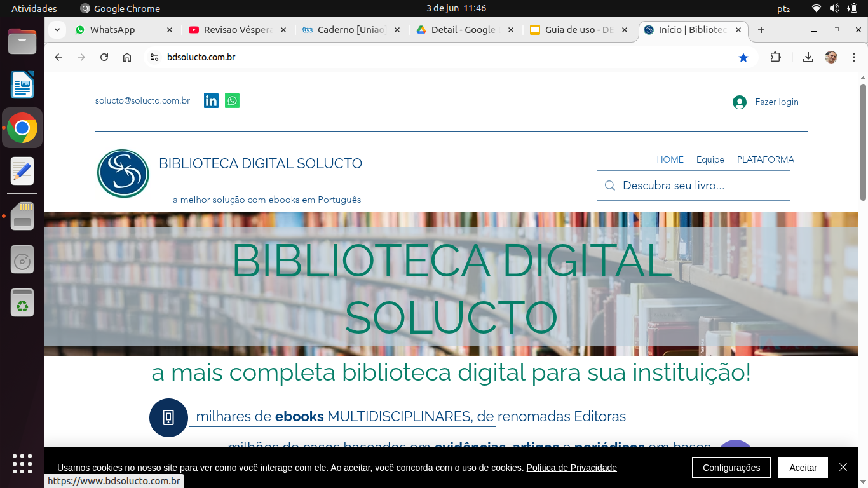Image resolution: width=868 pixels, height=488 pixels.
Task: Close the WhatsApp tab
Action: 169,30
